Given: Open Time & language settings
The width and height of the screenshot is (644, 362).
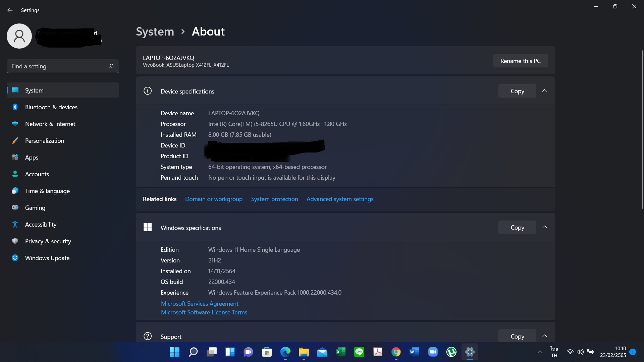Looking at the screenshot, I should (x=63, y=191).
